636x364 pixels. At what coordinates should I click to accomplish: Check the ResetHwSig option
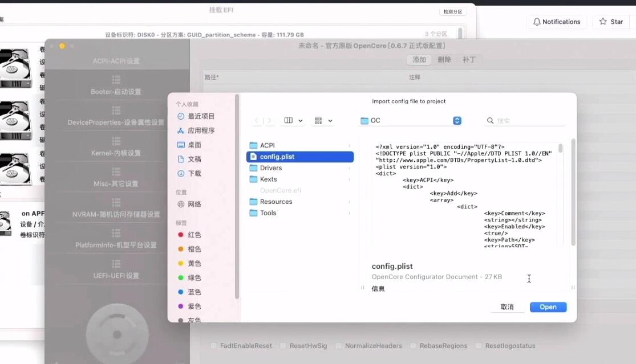(283, 346)
